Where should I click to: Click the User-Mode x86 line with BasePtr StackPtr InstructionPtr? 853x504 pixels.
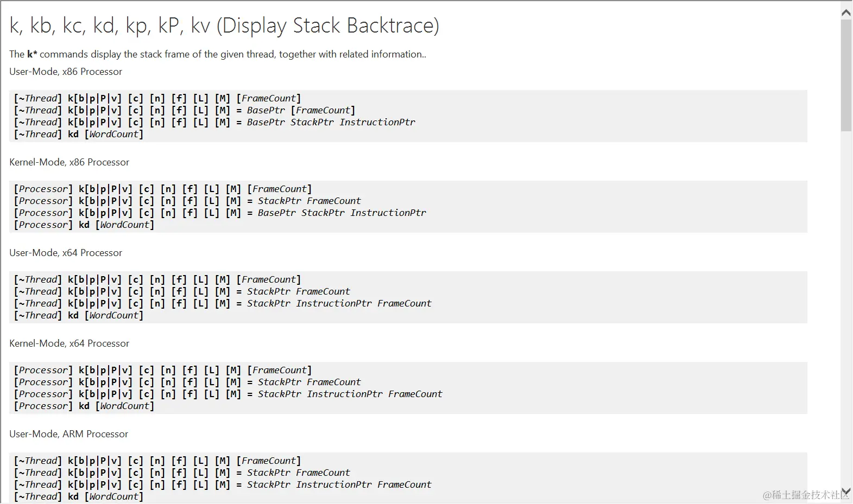[214, 122]
